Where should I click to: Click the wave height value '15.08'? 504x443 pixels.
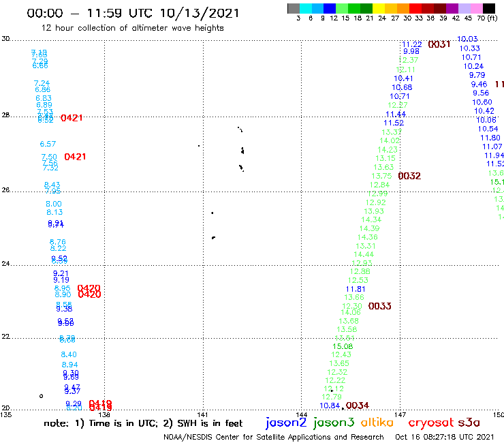click(343, 346)
